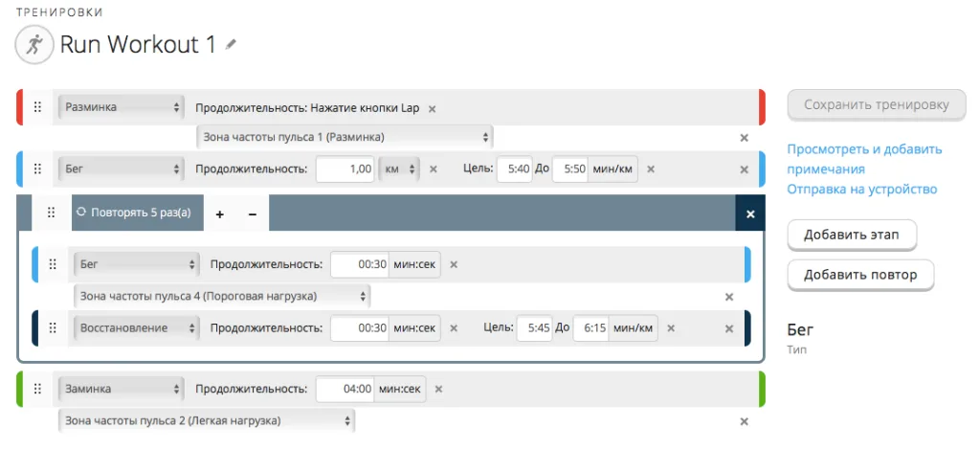
Task: Clear the 1,00 км duration of the Бег step
Action: 434,169
